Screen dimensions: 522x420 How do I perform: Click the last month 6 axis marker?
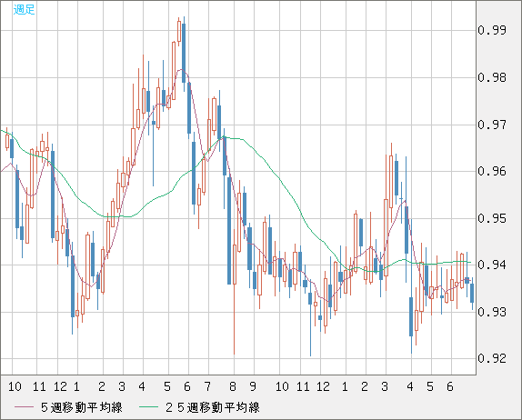tap(450, 386)
